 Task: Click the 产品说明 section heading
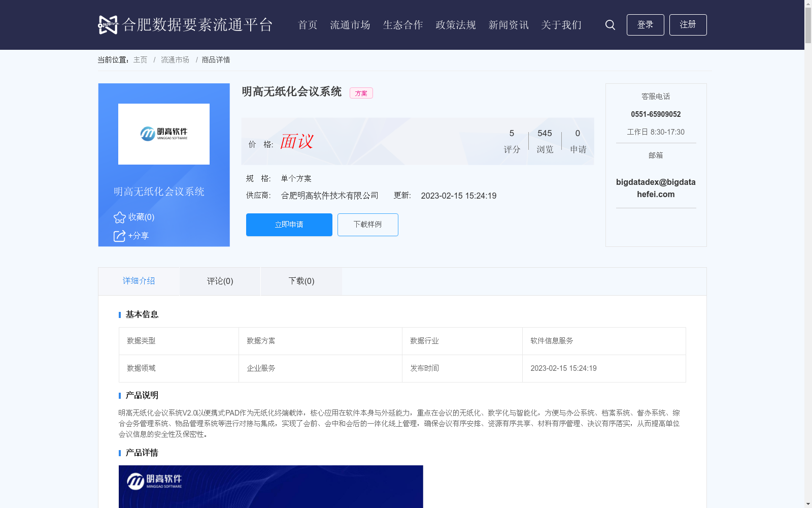[142, 395]
